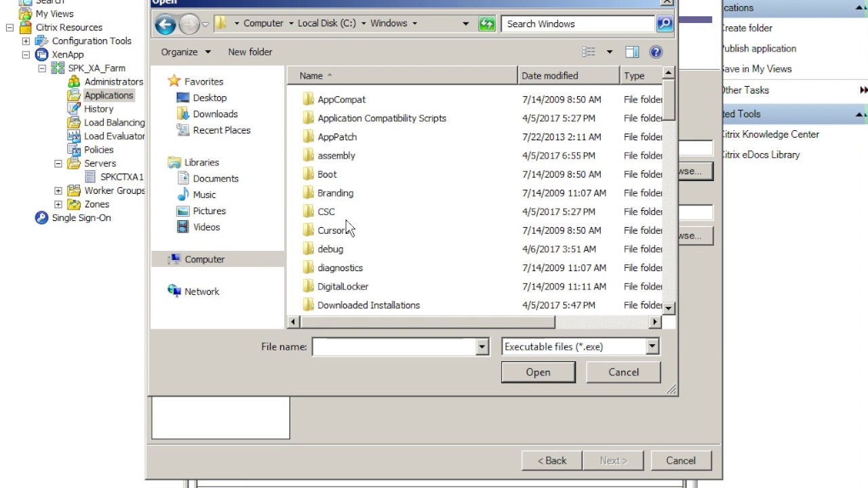Select the Applications node in tree
The width and height of the screenshot is (868, 488).
(108, 96)
